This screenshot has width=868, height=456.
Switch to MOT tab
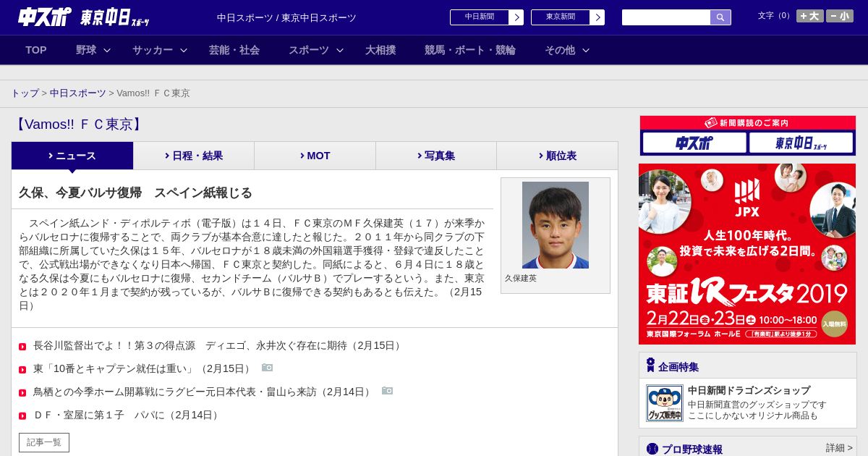click(315, 156)
